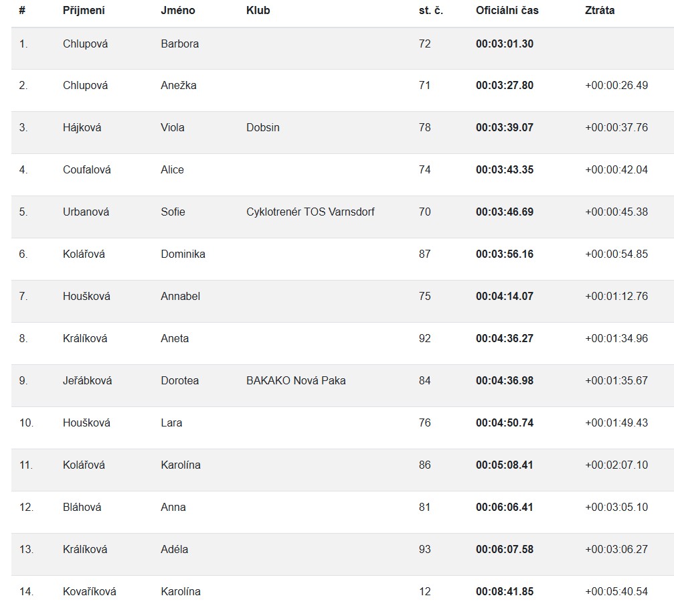
Task: Click official time 00:06:07.58
Action: point(505,550)
